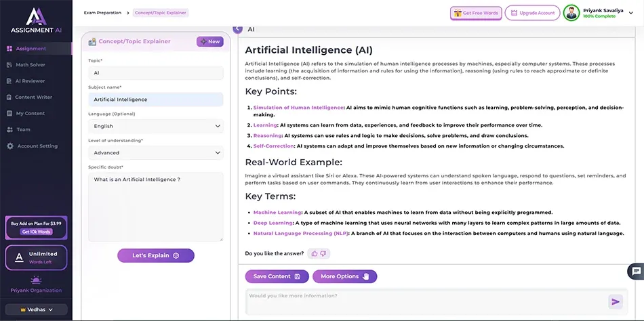Collapse panel with the back arrow circle

point(237,28)
